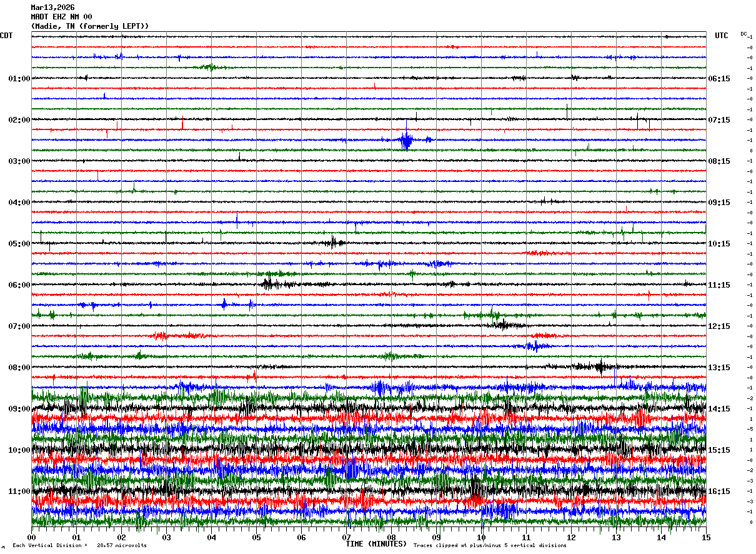Click the 08:15 UTC row label
Image resolution: width=756 pixels, height=554 pixels.
[719, 161]
